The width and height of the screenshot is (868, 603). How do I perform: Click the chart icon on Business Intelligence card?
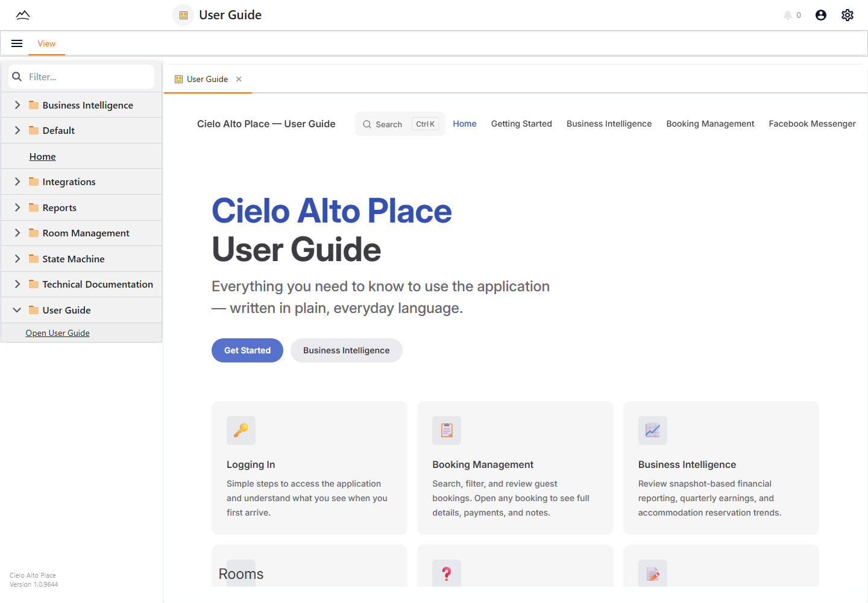point(653,431)
